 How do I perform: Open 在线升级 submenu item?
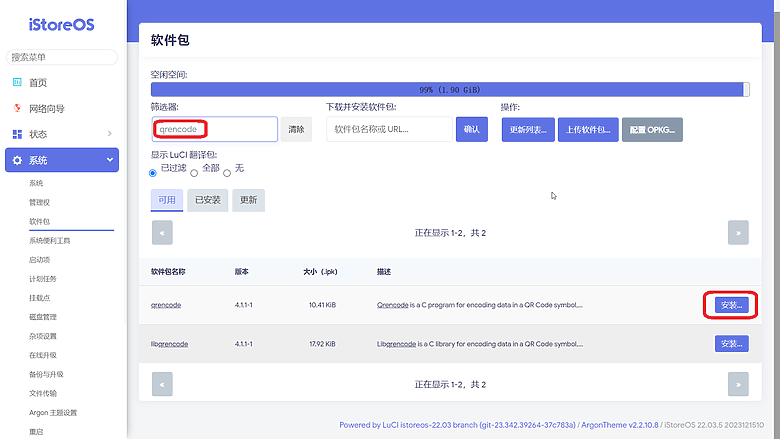[43, 355]
